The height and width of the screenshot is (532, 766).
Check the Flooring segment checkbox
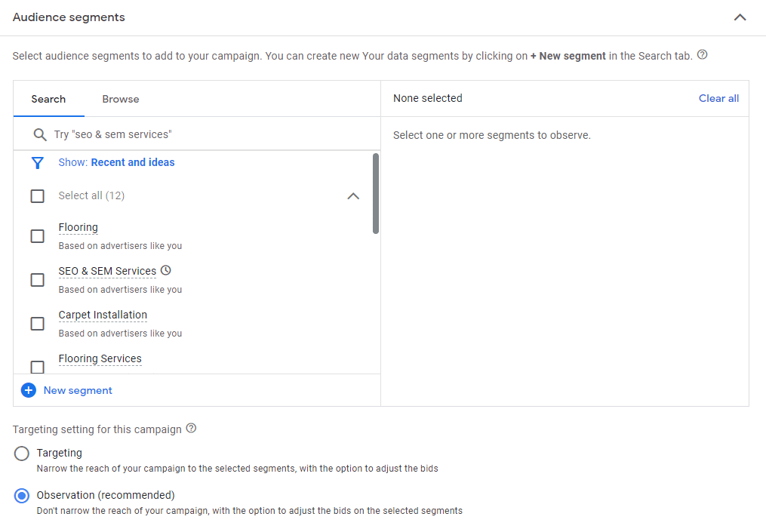point(38,236)
